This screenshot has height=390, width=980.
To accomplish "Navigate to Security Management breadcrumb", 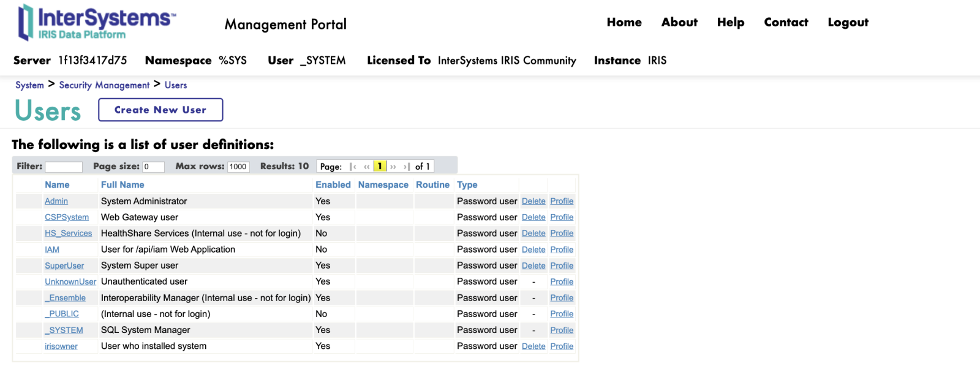I will click(x=104, y=85).
